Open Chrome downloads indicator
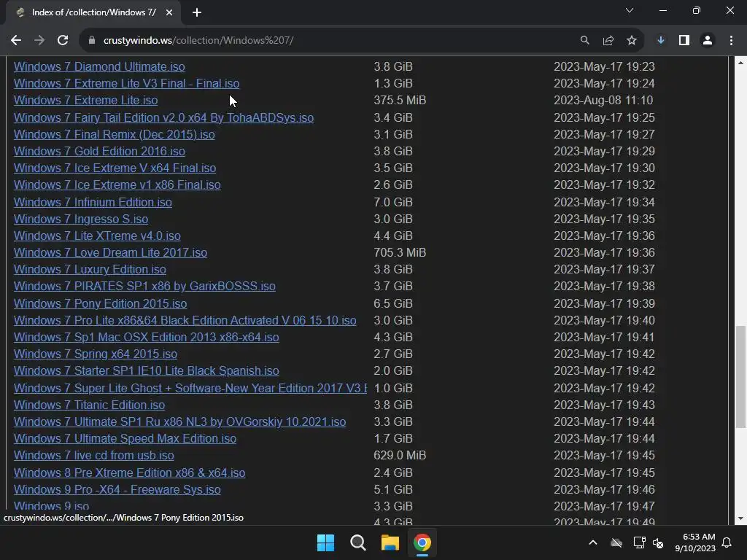Image resolution: width=747 pixels, height=560 pixels. click(x=661, y=41)
